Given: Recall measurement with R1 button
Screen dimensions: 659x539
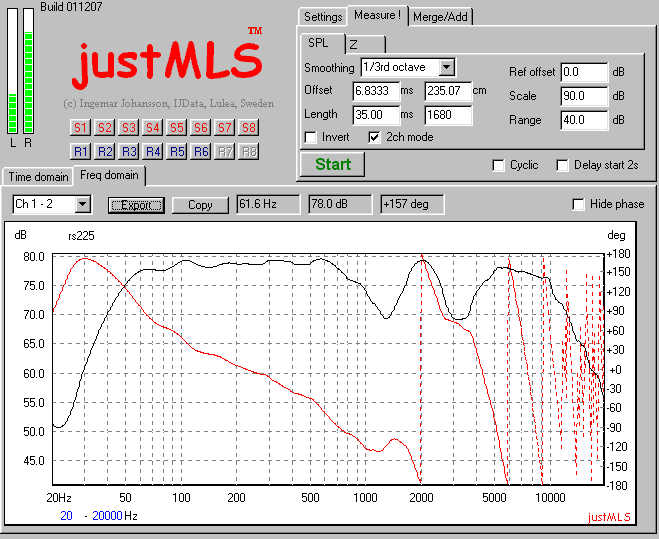Looking at the screenshot, I should click(80, 151).
